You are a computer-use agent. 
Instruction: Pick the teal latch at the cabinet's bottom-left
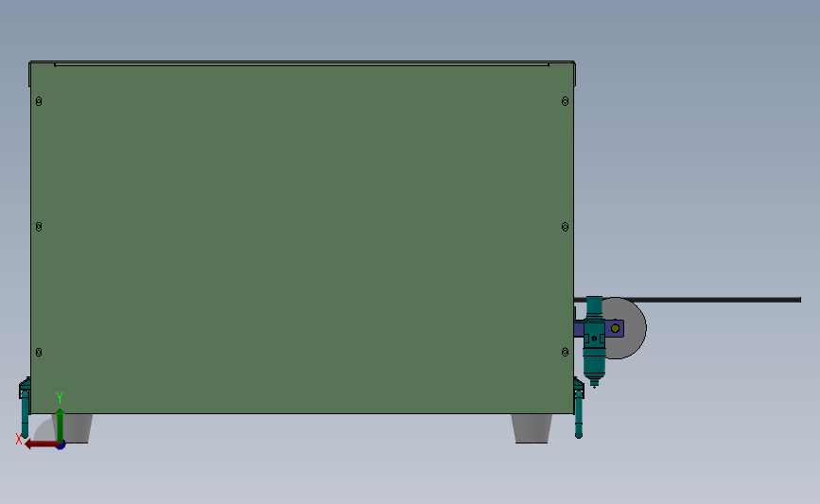pyautogui.click(x=25, y=408)
